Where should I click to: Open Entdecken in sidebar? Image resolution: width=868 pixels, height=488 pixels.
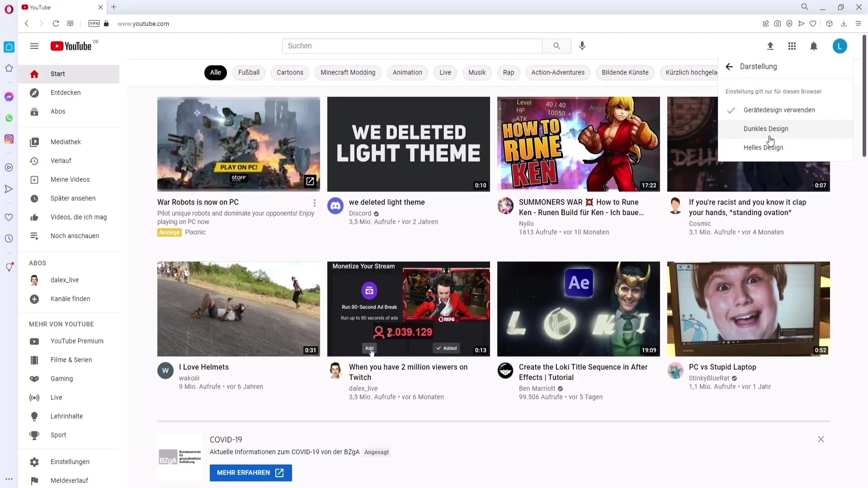pyautogui.click(x=69, y=93)
